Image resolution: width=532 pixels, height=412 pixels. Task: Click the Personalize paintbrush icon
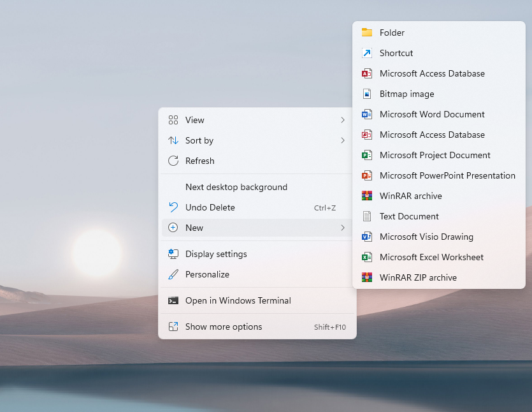click(173, 274)
